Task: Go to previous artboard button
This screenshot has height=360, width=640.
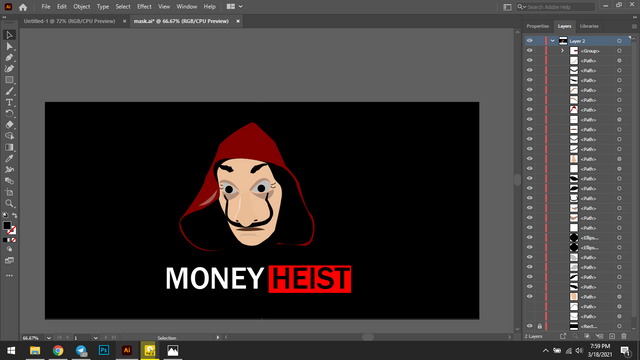Action: pyautogui.click(x=67, y=338)
